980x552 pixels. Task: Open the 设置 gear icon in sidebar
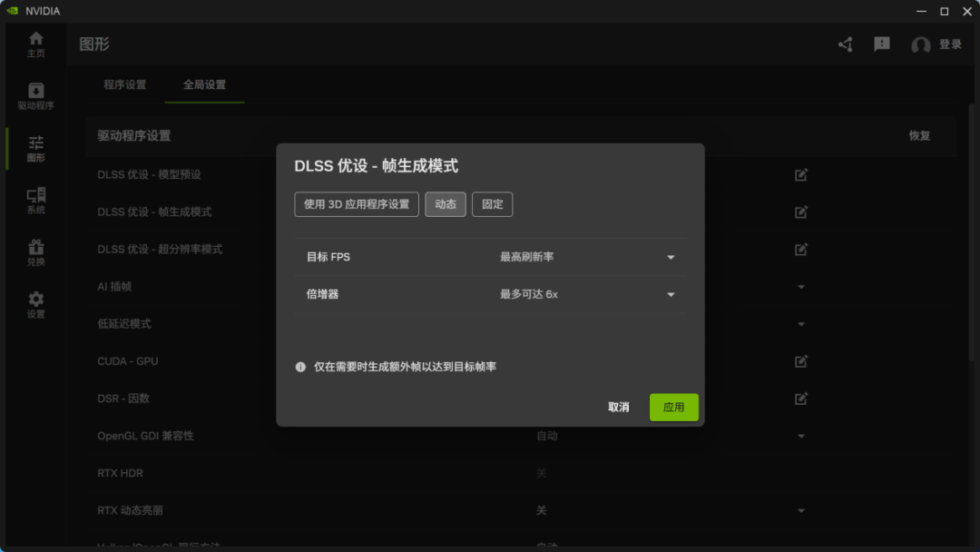click(x=35, y=304)
